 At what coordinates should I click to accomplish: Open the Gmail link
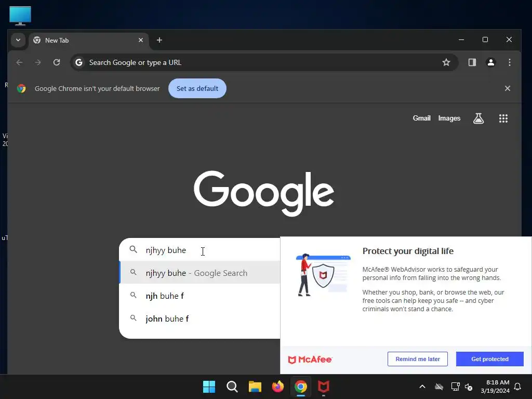pos(421,118)
